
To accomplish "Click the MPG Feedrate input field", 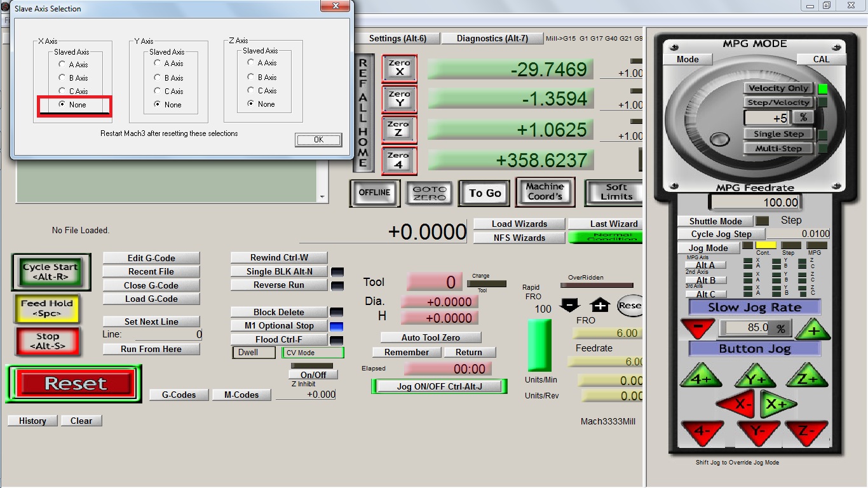I will tap(756, 202).
